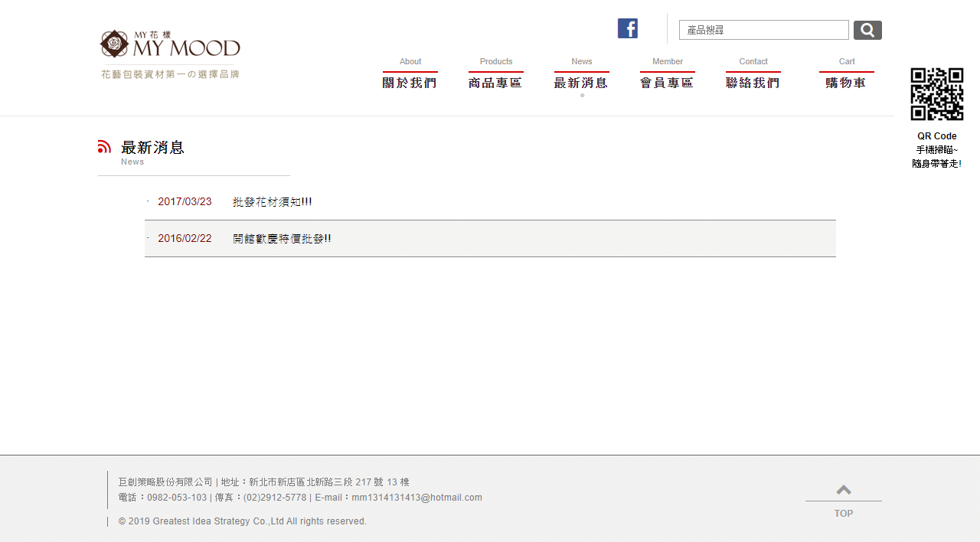Open the 聯絡我們 Contact menu
Image resolution: width=980 pixels, height=542 pixels.
click(753, 73)
